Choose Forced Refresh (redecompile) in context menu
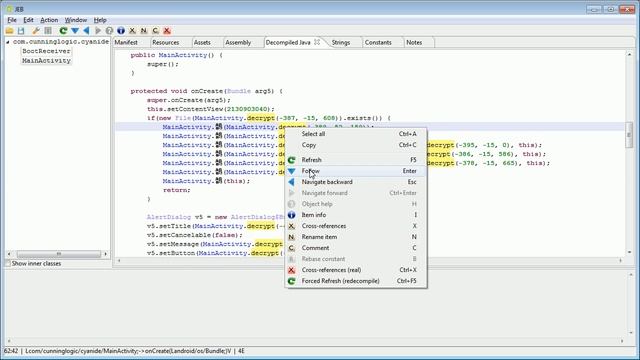Screen dimensions: 640x360 point(356,281)
